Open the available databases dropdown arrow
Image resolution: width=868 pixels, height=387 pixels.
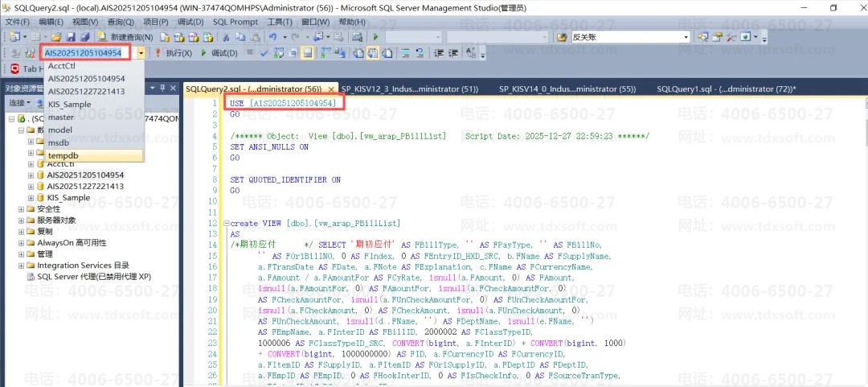click(x=141, y=52)
